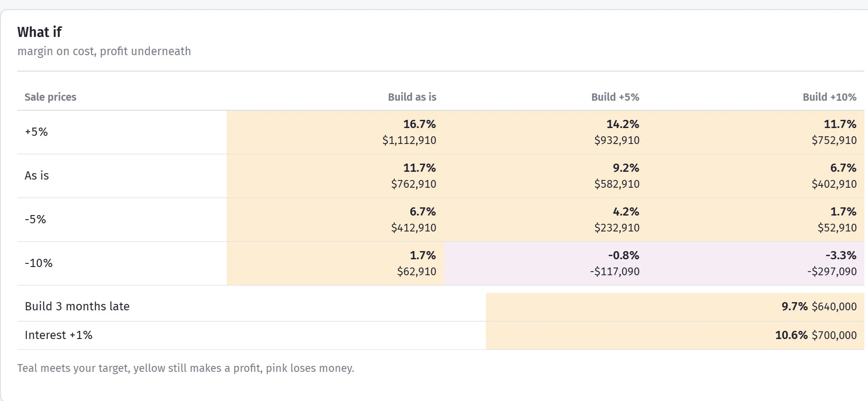This screenshot has width=868, height=401.
Task: Click the 9.7% margin value
Action: pos(795,307)
